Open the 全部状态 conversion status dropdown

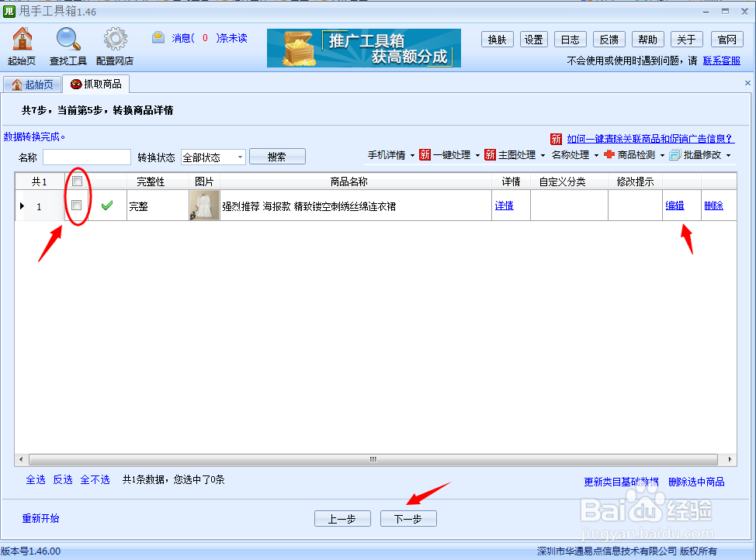(213, 157)
